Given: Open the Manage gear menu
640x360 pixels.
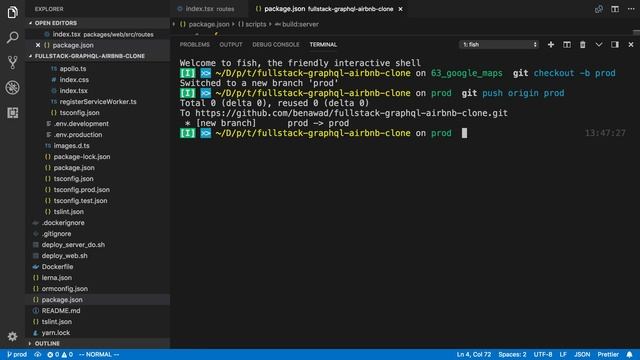Looking at the screenshot, I should point(12,336).
